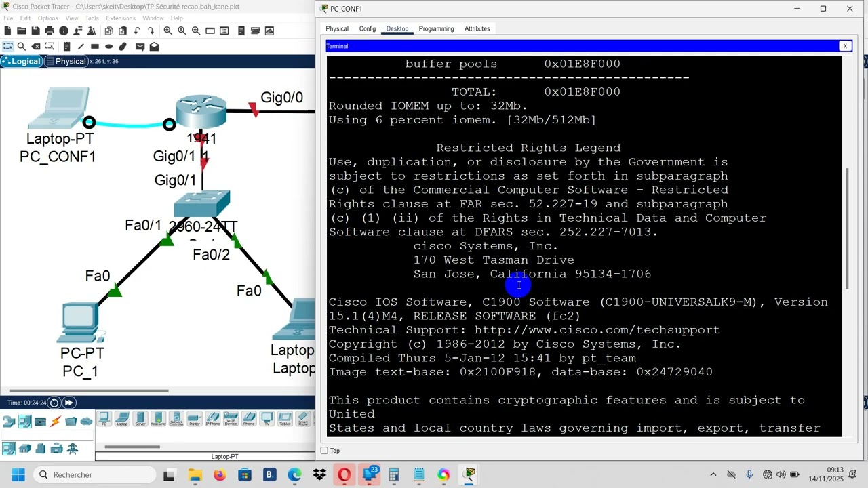Screen dimensions: 868x488
Task: Click inside the Terminal output area
Action: (x=584, y=246)
